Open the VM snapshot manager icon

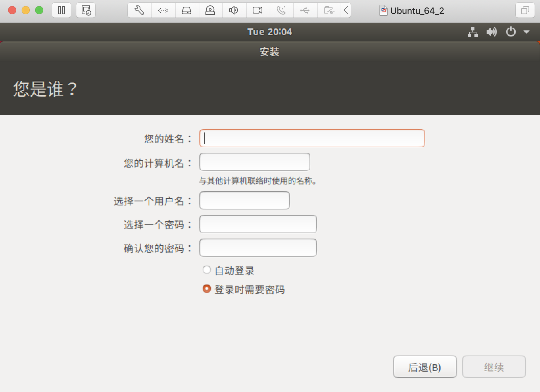[86, 10]
